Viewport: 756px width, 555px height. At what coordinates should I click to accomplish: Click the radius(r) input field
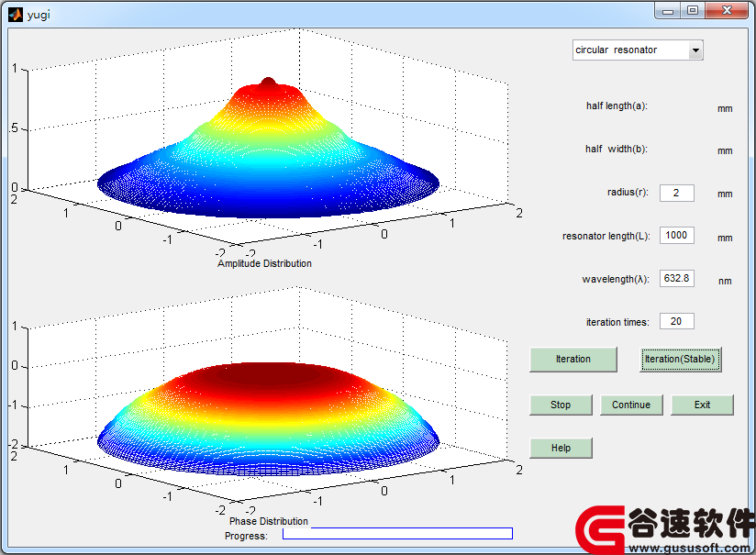677,193
